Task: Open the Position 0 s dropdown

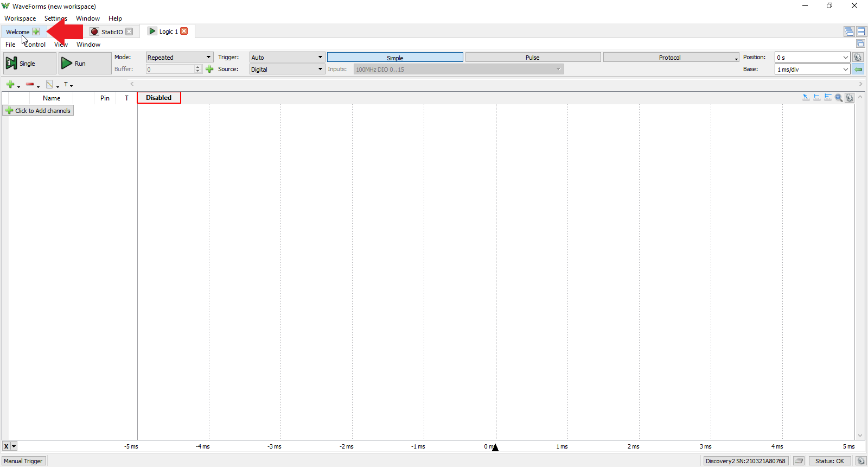Action: point(812,57)
